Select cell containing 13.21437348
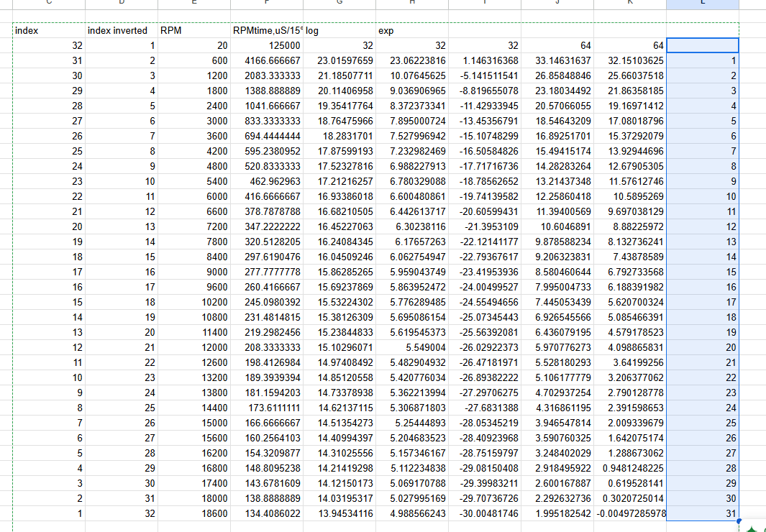 557,182
